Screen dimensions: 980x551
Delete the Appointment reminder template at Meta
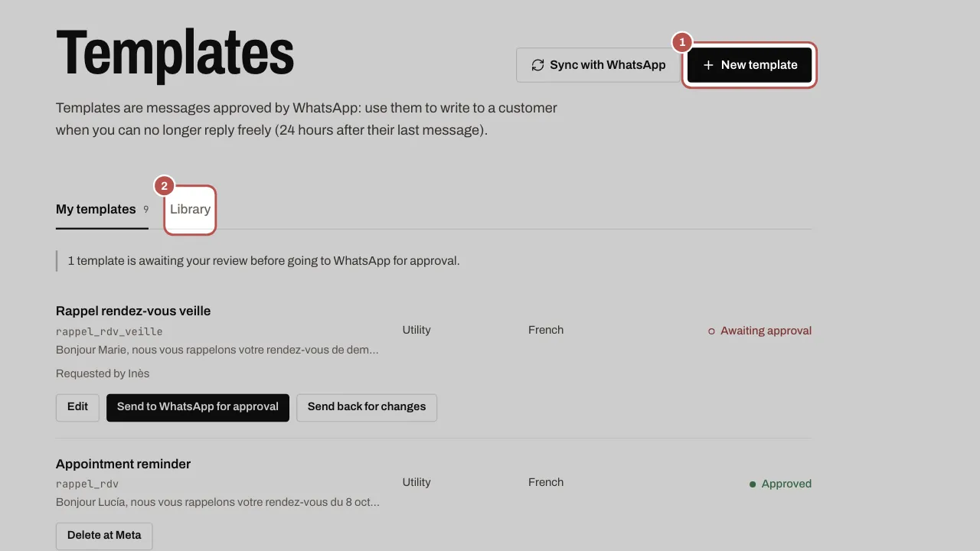(104, 536)
